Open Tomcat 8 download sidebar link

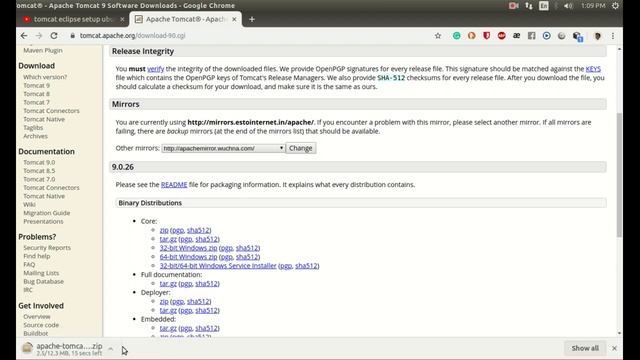pyautogui.click(x=36, y=94)
